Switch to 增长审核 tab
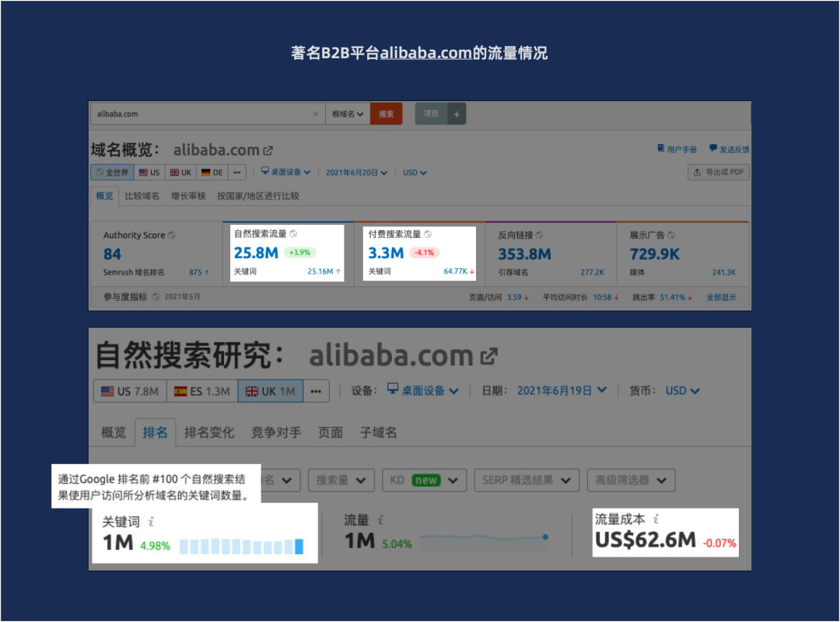 188,196
